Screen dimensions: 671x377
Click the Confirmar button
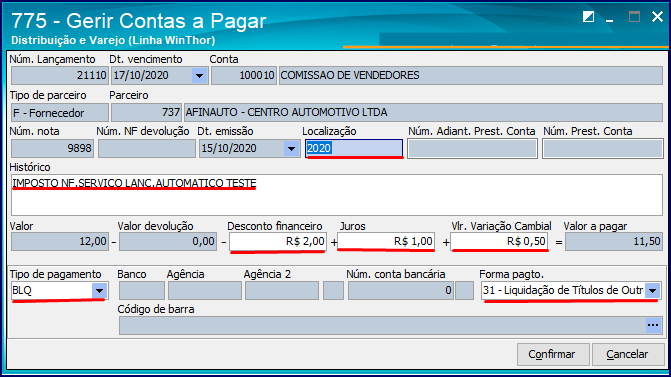click(x=553, y=354)
